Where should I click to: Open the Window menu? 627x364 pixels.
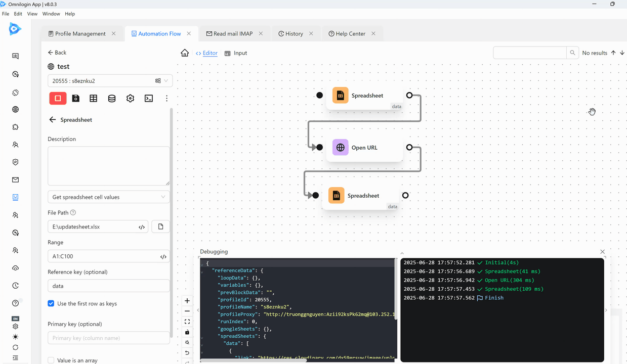click(x=51, y=14)
